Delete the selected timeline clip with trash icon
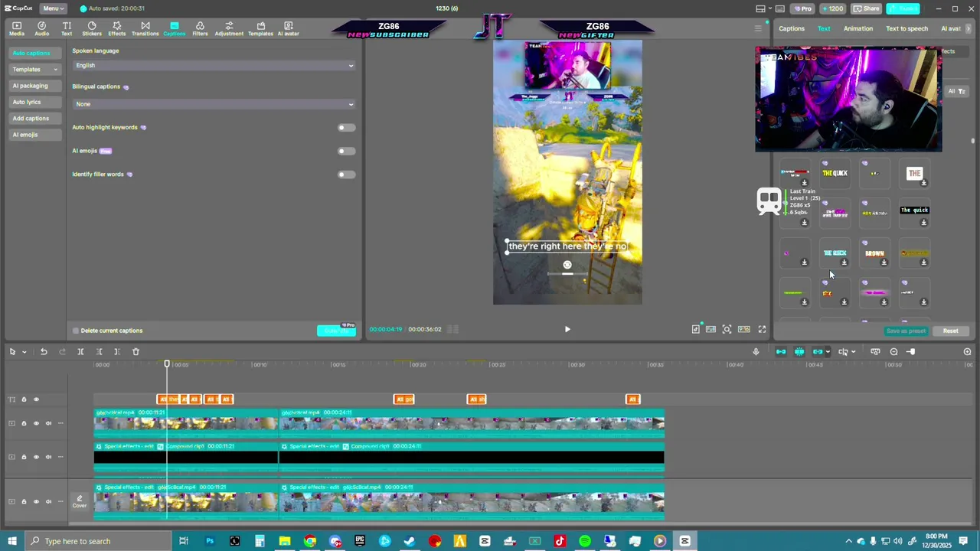The height and width of the screenshot is (551, 980). (x=136, y=351)
